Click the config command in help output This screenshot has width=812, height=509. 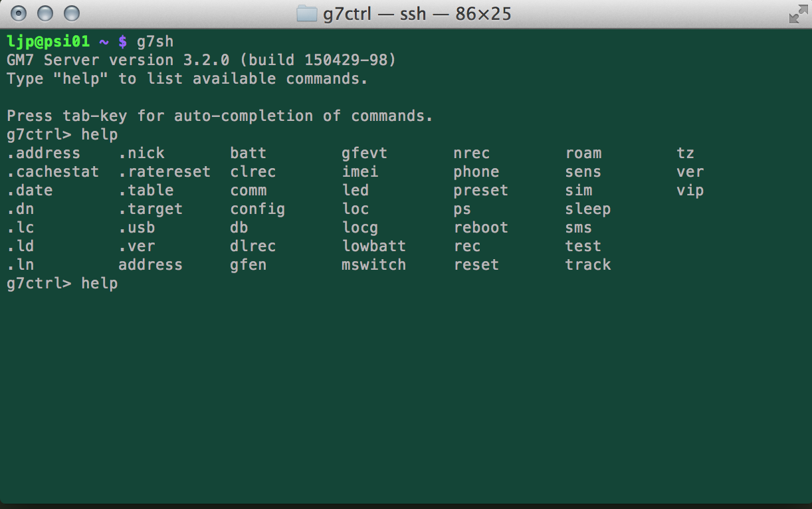pyautogui.click(x=257, y=209)
